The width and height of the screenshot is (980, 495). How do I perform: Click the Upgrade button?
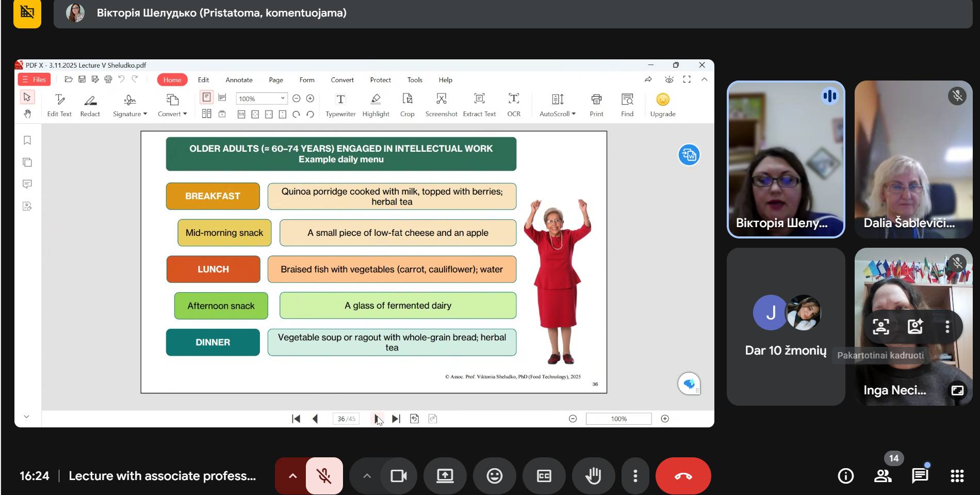(x=662, y=105)
